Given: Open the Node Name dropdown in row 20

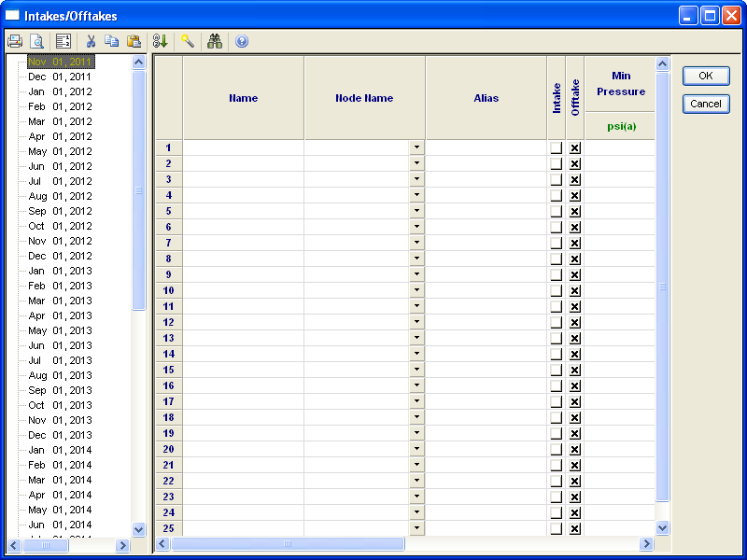Looking at the screenshot, I should pyautogui.click(x=416, y=449).
